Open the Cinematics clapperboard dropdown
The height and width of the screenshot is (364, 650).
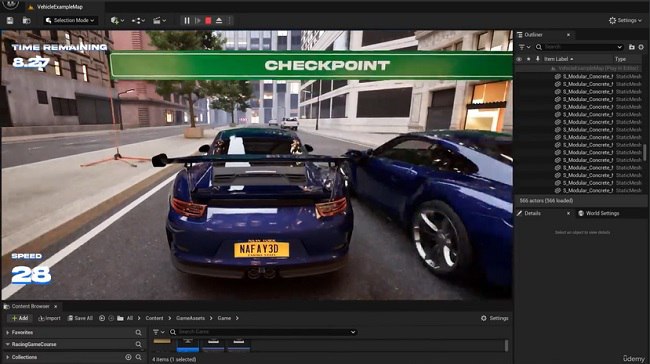tap(160, 20)
